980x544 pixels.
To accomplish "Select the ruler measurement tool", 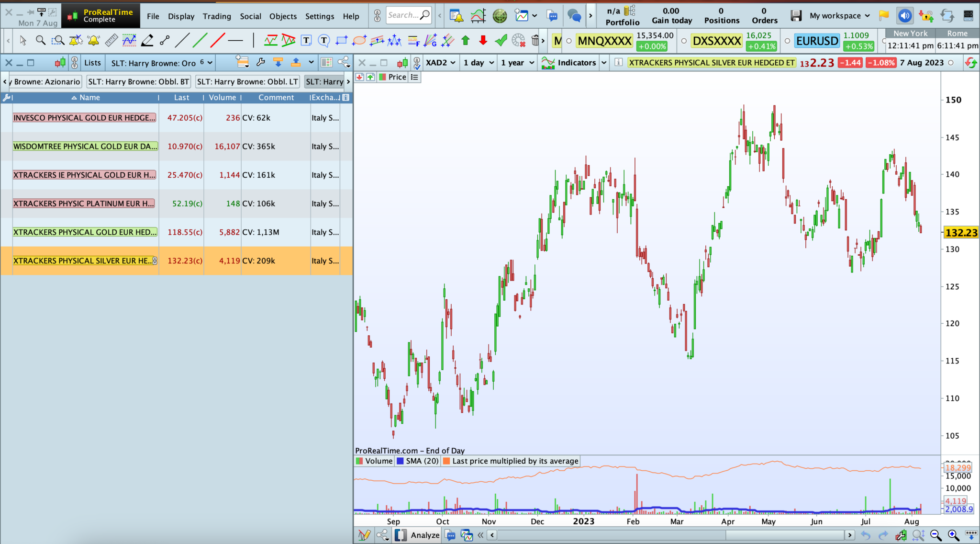I will [111, 41].
